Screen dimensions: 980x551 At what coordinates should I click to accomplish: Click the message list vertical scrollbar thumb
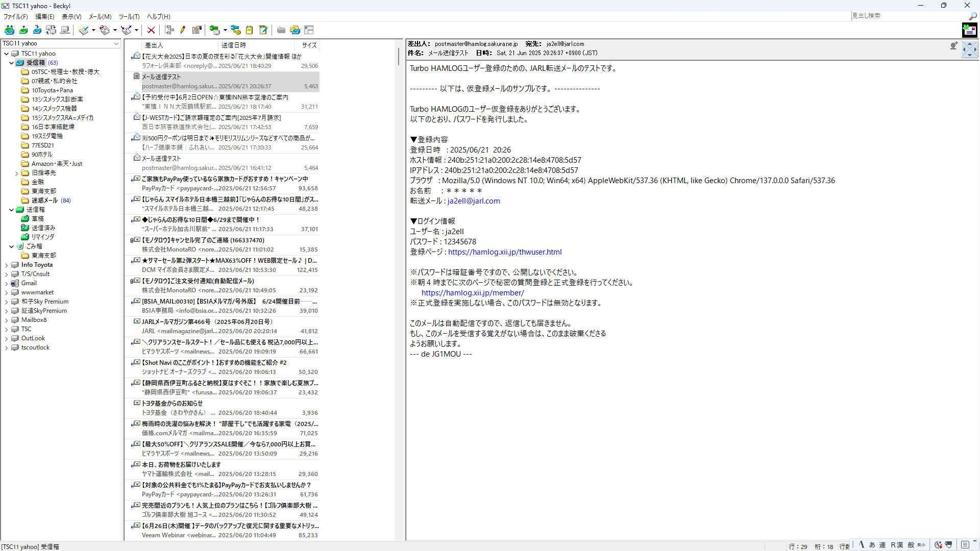(398, 56)
